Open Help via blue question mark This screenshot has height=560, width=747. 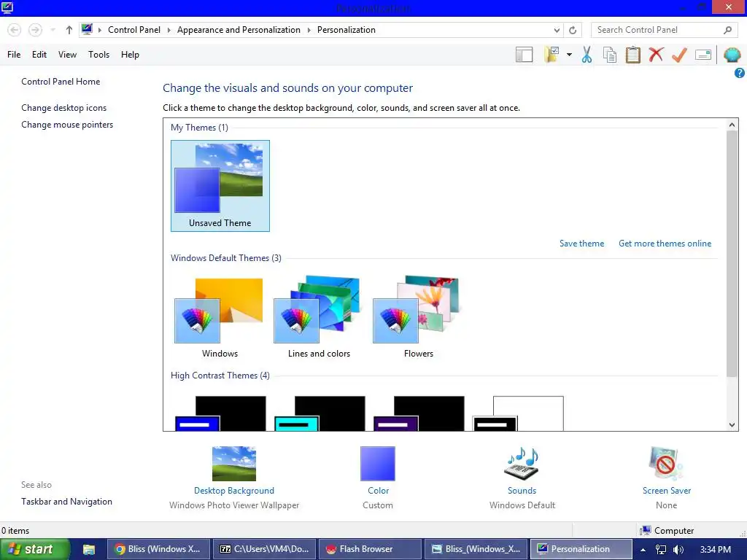(740, 73)
